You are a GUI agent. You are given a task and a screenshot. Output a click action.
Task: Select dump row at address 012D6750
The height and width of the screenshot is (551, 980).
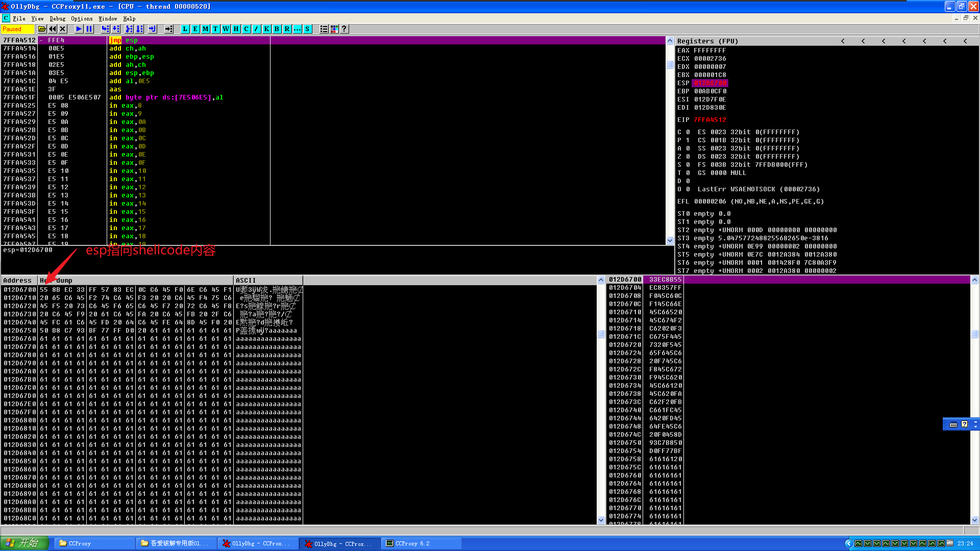pyautogui.click(x=152, y=331)
